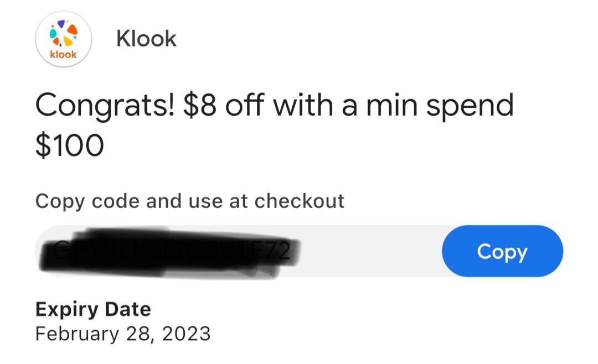The height and width of the screenshot is (364, 598).
Task: Click the blue triangle in the Klook emblem
Action: point(61,24)
